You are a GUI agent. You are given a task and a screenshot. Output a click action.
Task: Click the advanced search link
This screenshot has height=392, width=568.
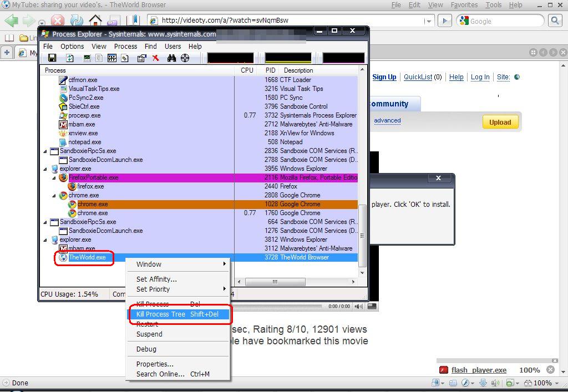click(x=387, y=120)
